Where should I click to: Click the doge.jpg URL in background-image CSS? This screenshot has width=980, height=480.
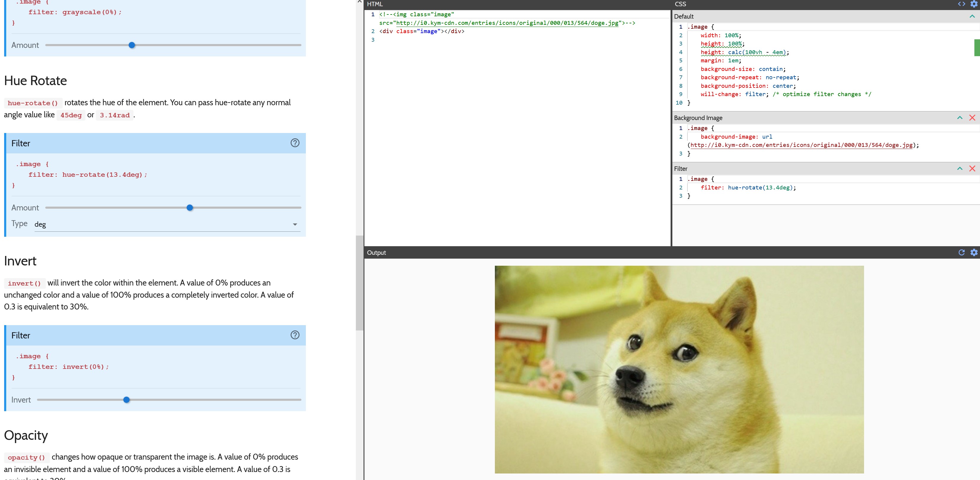pyautogui.click(x=801, y=145)
